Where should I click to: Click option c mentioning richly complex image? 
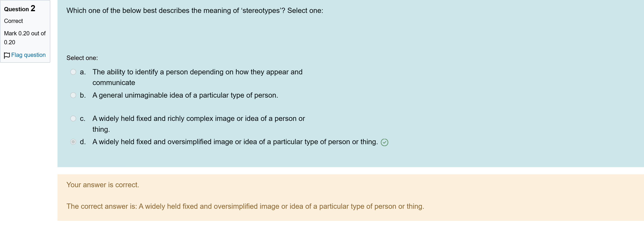tap(199, 118)
